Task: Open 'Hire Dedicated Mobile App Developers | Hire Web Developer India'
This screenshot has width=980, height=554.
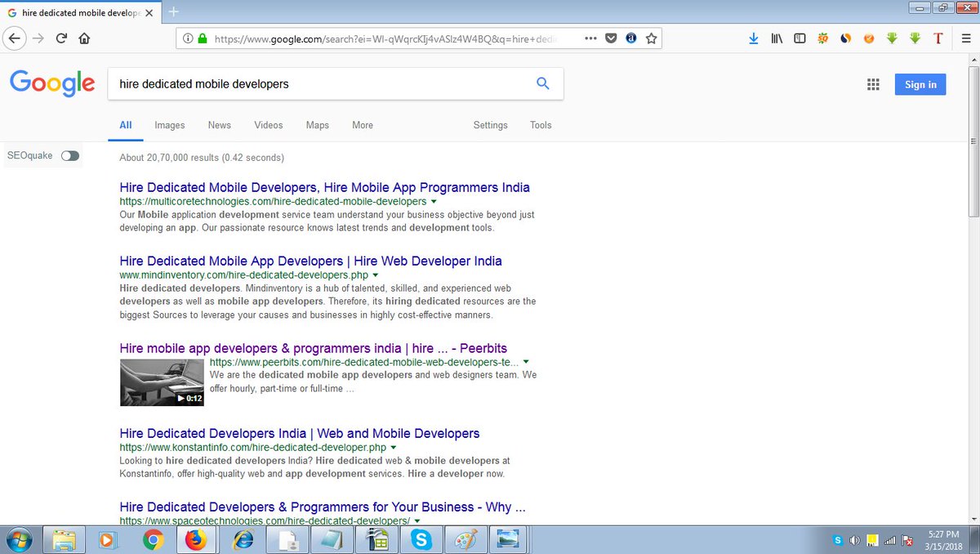Action: click(x=310, y=261)
